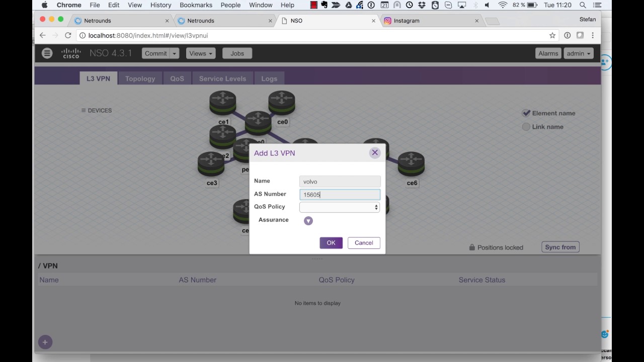Toggle the Element name checkbox

coord(526,113)
